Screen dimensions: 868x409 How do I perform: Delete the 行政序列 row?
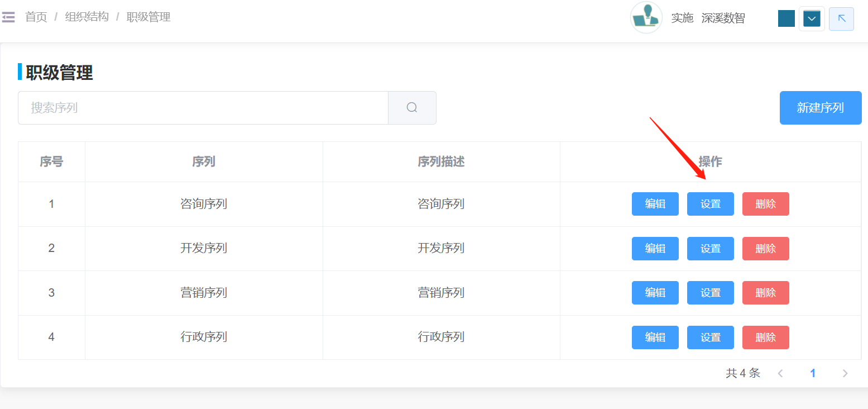[765, 337]
